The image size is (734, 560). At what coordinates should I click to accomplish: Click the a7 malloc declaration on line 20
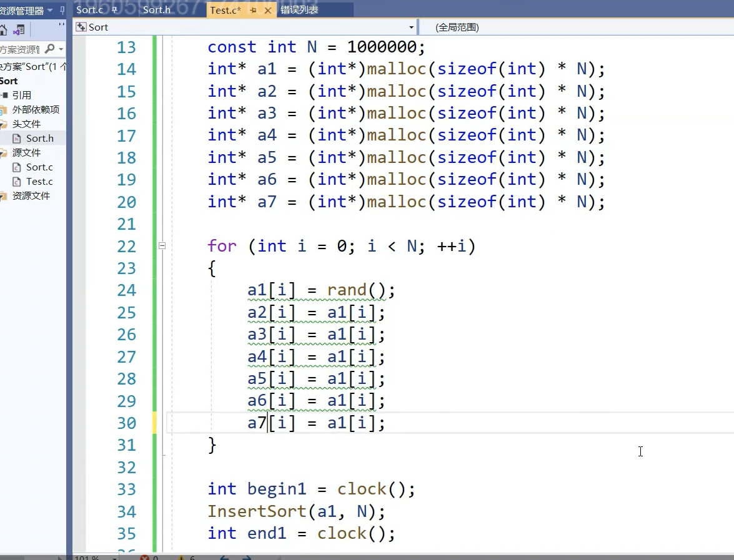click(406, 202)
